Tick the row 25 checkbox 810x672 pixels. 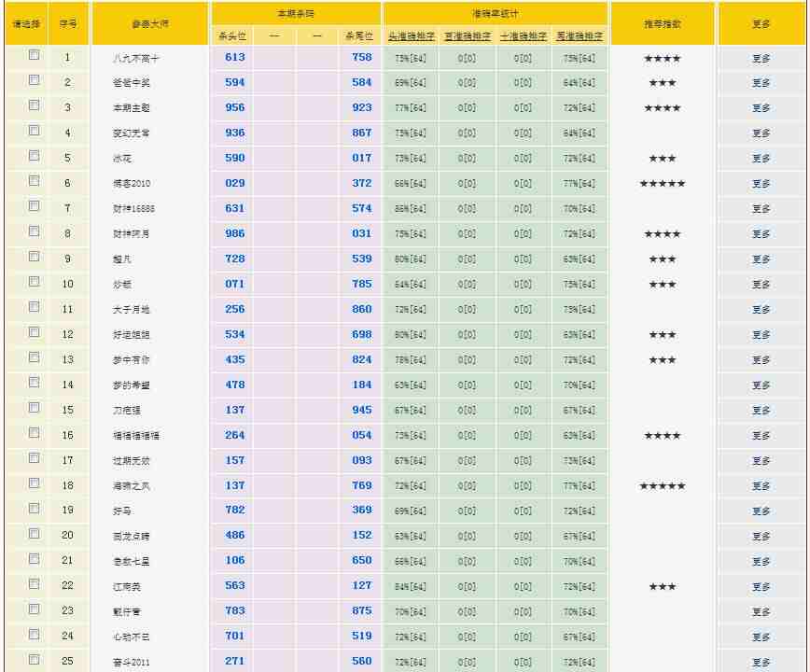(x=35, y=660)
